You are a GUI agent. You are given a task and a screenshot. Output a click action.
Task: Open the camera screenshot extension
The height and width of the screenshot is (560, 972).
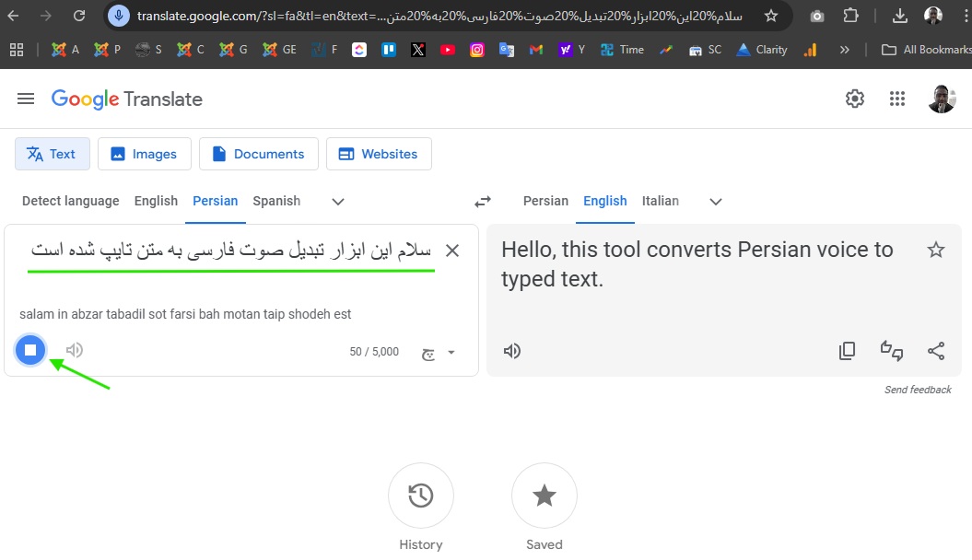coord(817,16)
